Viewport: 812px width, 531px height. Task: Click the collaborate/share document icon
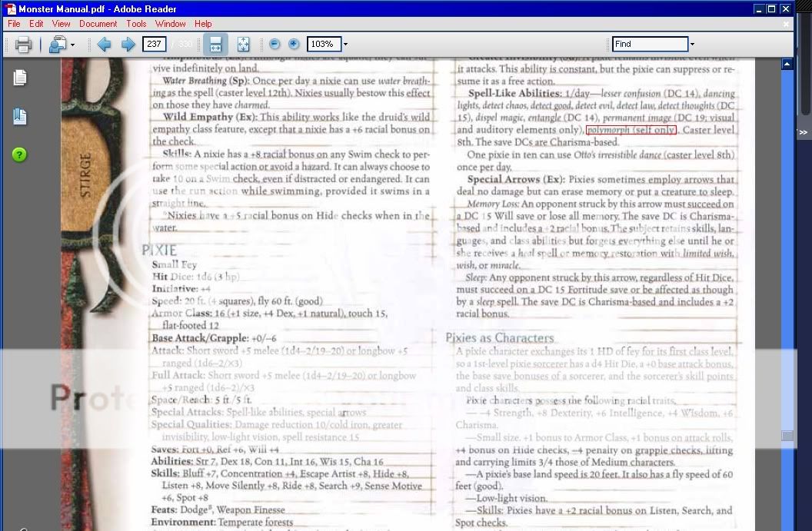pos(58,45)
